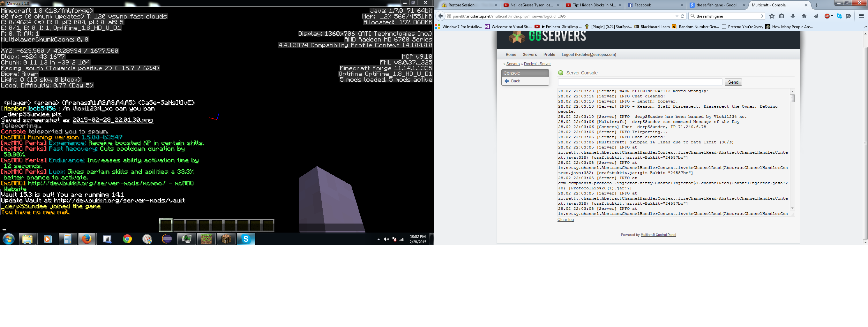Open Pretend You're Xyzzy bookmark

(742, 27)
